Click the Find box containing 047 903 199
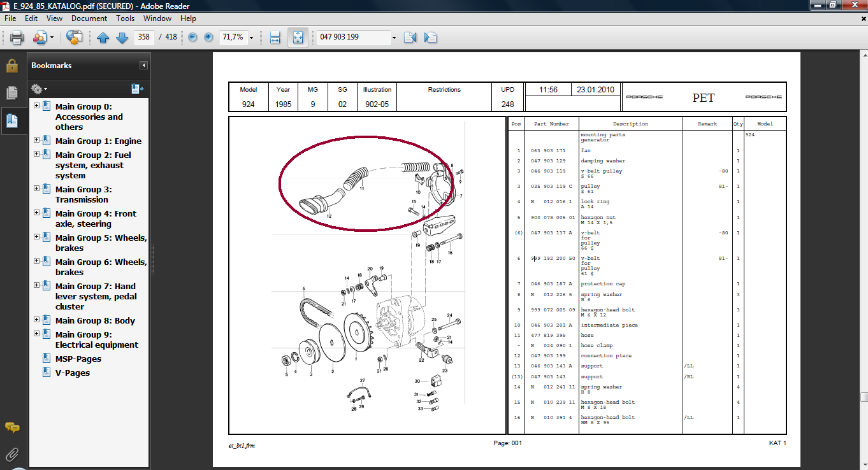 point(354,37)
